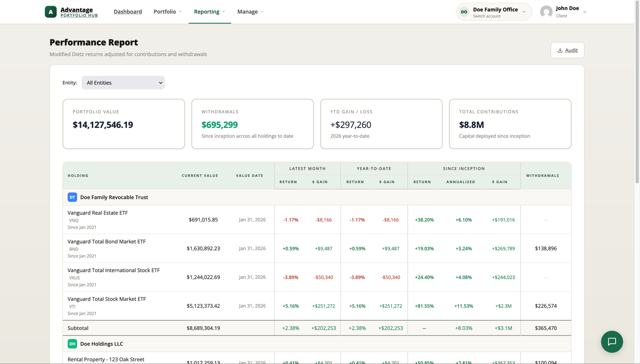Click the Holding column header
This screenshot has width=640, height=364.
(x=78, y=176)
